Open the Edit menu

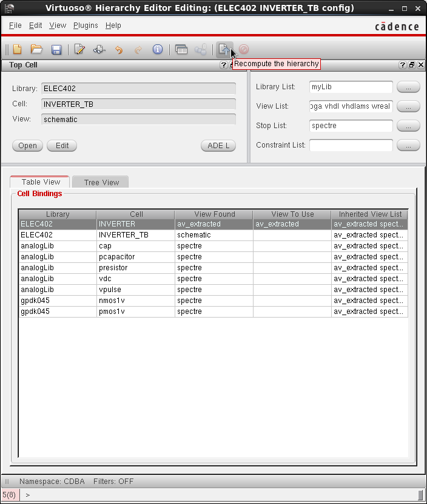click(35, 26)
